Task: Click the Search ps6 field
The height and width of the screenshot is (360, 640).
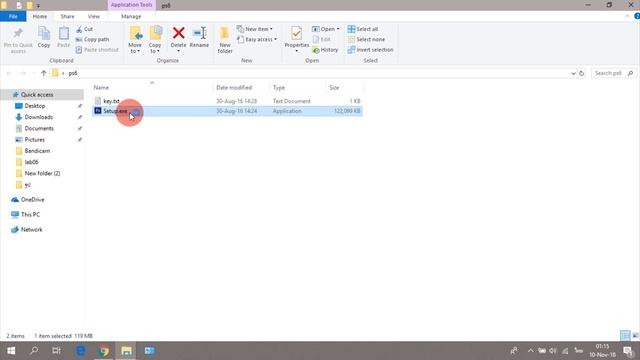Action: (x=613, y=73)
